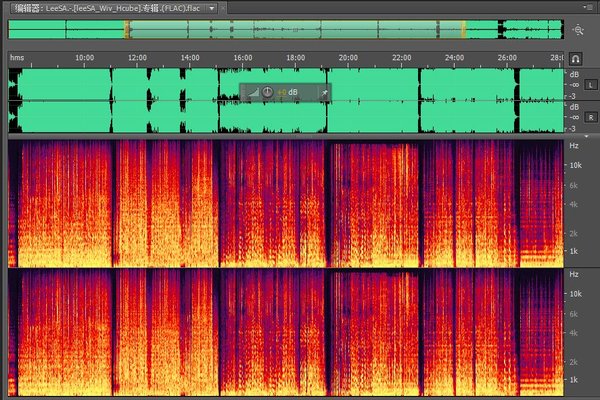Click the 10k mark on lower frequency scale
Viewport: 600px width, 400px height.
pyautogui.click(x=575, y=294)
